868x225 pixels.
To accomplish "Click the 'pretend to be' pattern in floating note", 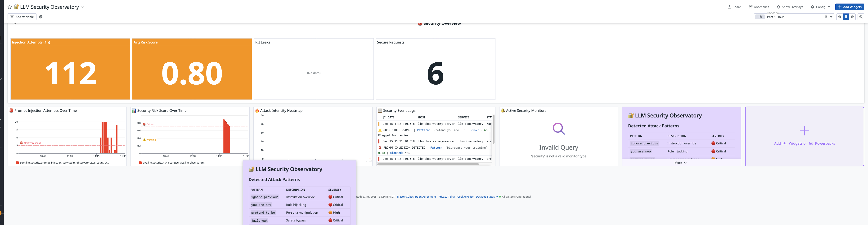I will click(x=263, y=212).
